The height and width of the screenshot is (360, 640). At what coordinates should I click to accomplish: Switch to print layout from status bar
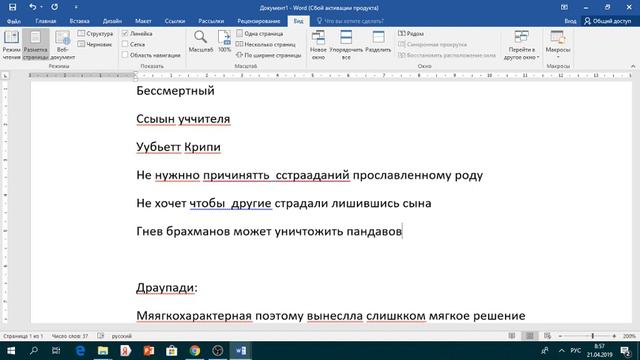click(x=530, y=336)
